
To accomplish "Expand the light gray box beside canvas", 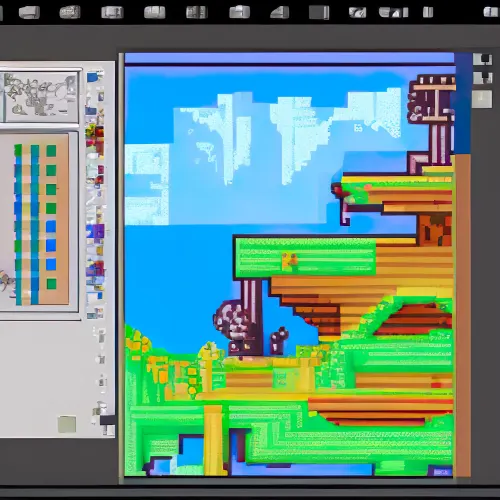I will click(x=482, y=99).
